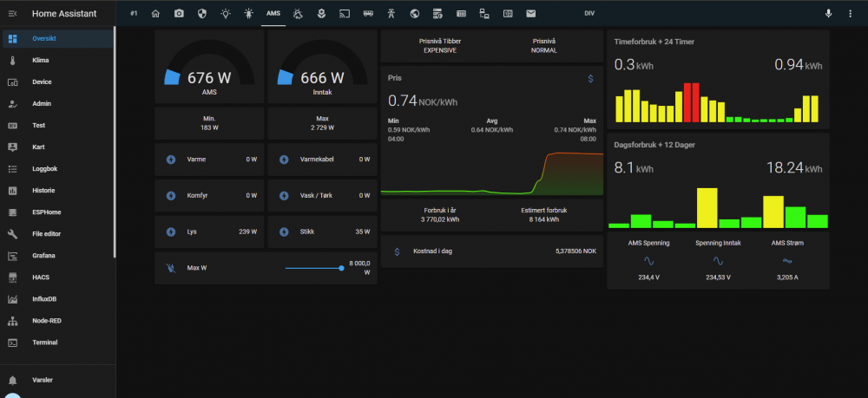Open Grafana from the sidebar
The image size is (868, 398).
(x=44, y=256)
